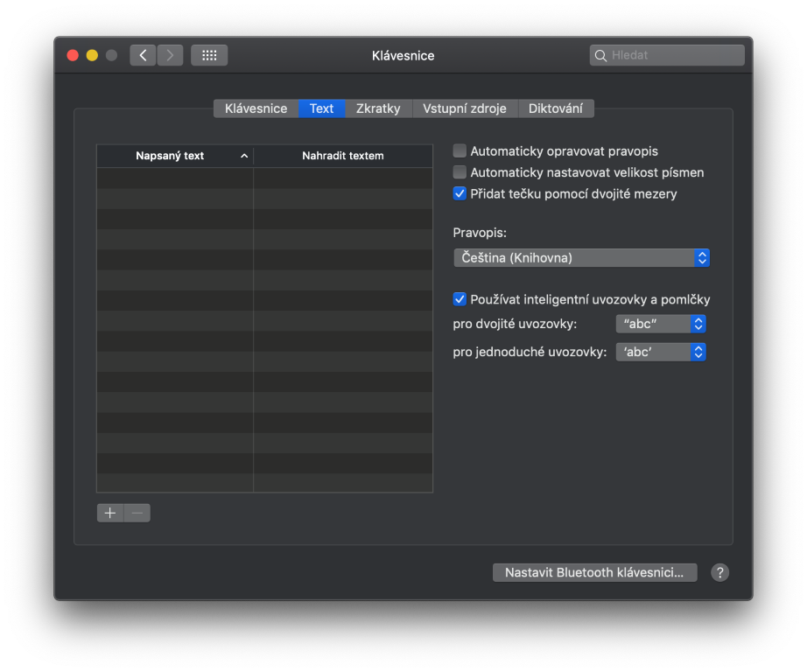Screen dimensions: 807x672
Task: Open the single quotes style dropdown
Action: tap(661, 352)
